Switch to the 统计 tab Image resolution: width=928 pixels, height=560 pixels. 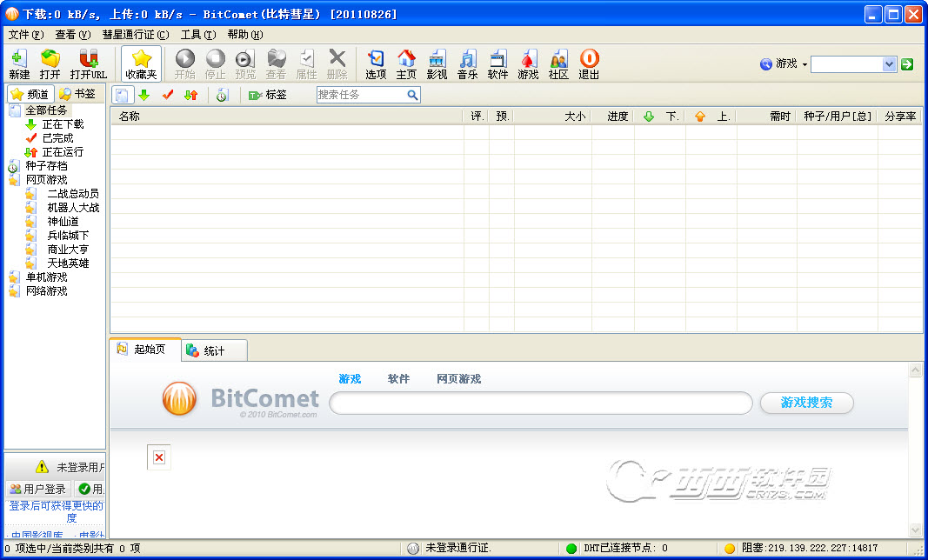pyautogui.click(x=214, y=350)
